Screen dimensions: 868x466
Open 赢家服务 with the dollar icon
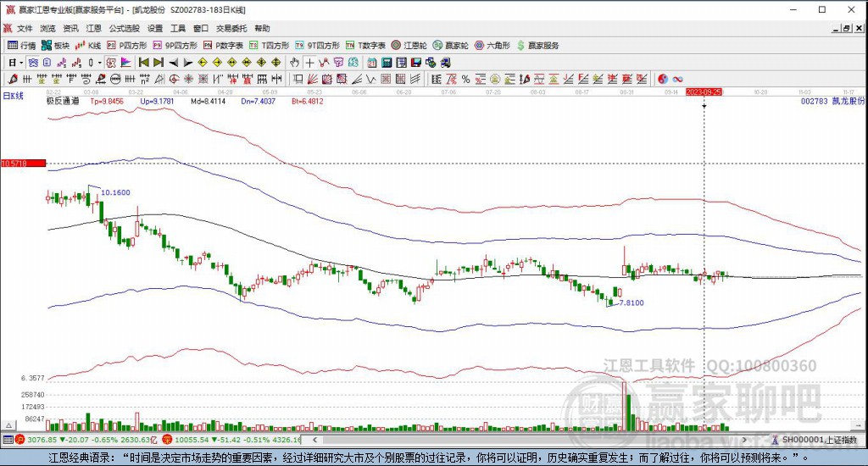pyautogui.click(x=537, y=46)
